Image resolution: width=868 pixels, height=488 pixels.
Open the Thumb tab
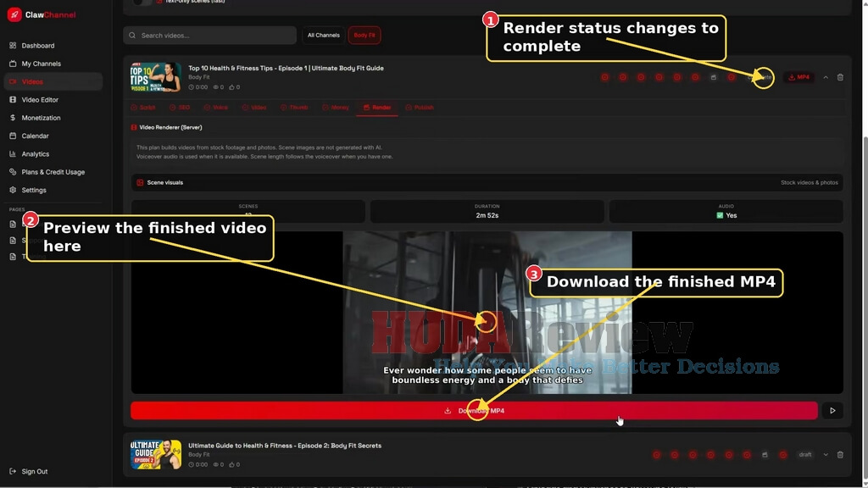point(294,108)
